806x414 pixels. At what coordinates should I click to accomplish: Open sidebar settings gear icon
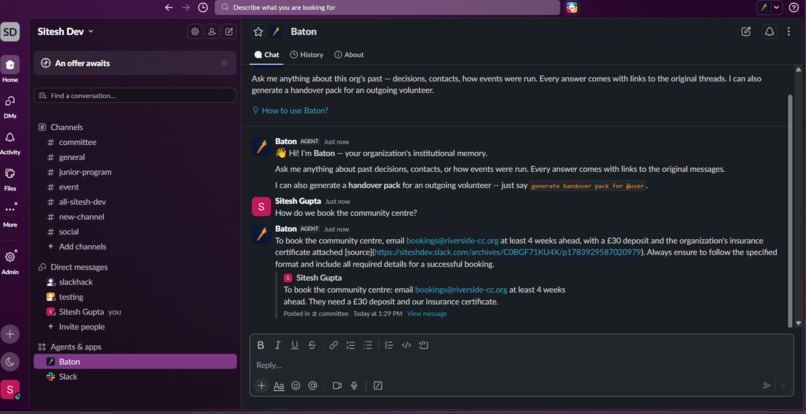pyautogui.click(x=195, y=31)
